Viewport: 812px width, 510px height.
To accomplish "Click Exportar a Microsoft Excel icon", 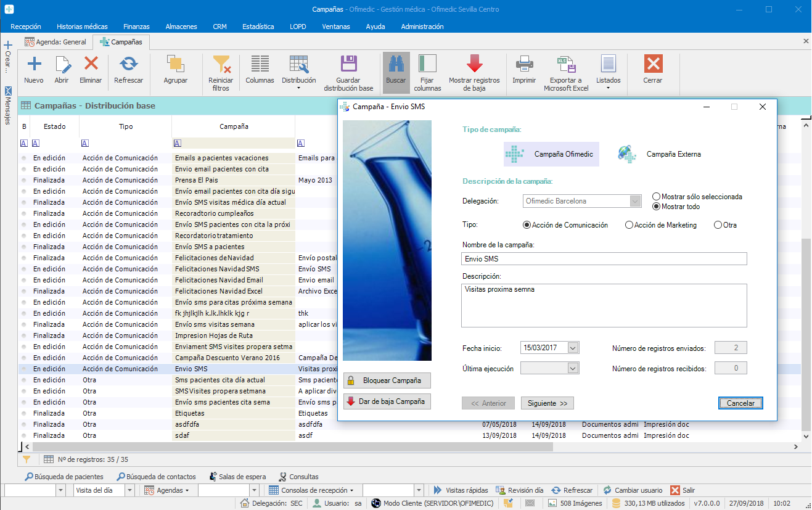I will point(566,64).
